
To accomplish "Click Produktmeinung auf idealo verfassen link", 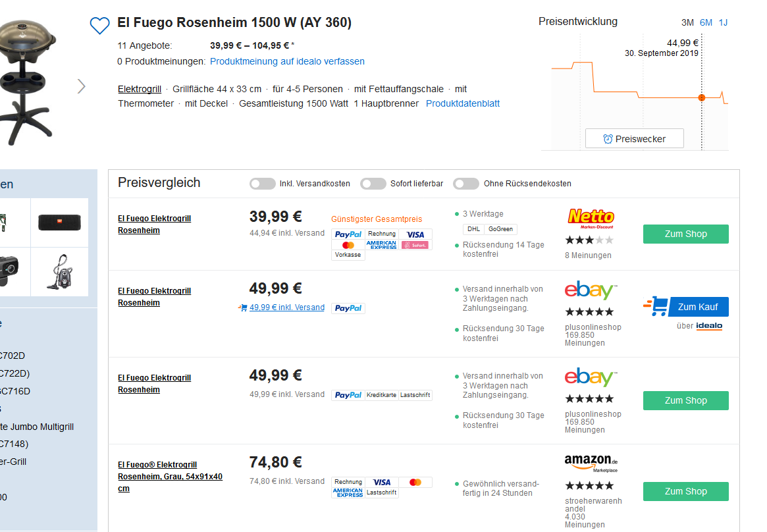I will 287,61.
